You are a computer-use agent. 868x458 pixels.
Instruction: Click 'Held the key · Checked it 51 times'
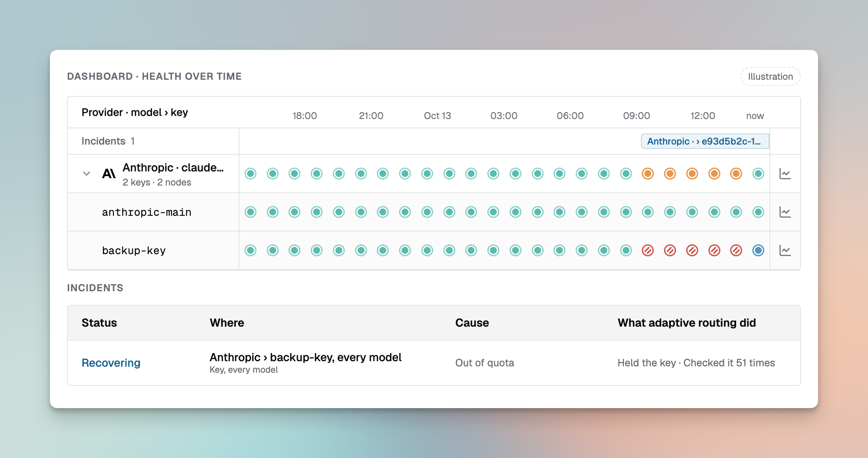[x=696, y=363]
